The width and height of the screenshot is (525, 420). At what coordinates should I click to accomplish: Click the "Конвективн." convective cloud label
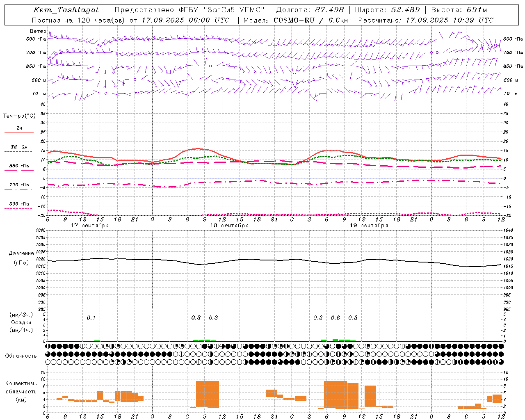tap(21, 383)
